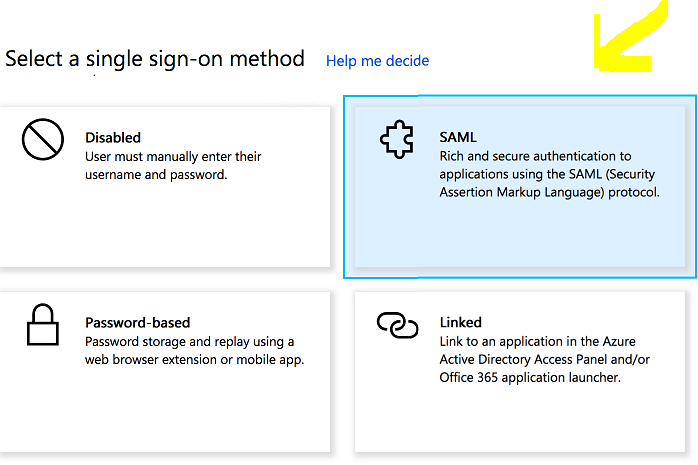Click the 'Select a single sign-on method' heading
The height and width of the screenshot is (465, 698).
(x=154, y=59)
